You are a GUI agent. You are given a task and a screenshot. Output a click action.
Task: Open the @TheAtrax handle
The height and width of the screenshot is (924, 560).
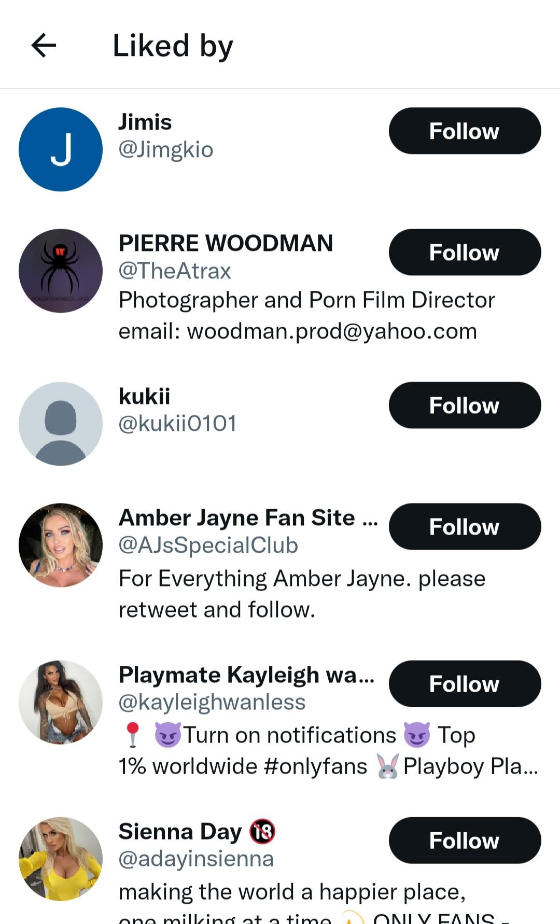(175, 271)
